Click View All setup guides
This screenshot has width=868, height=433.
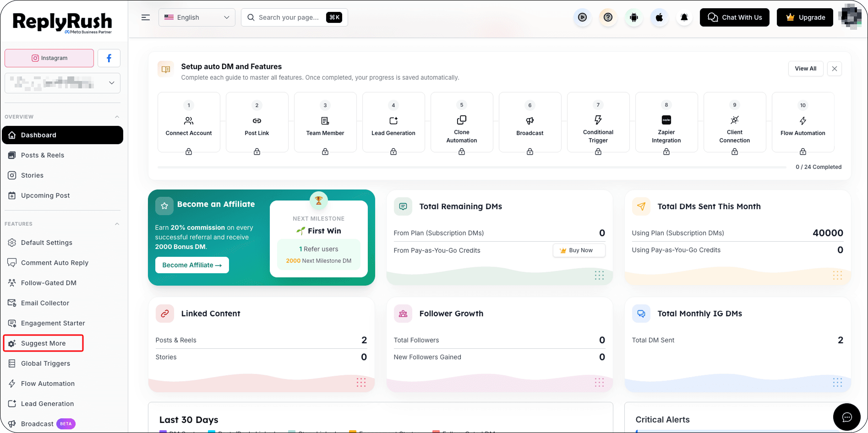pos(805,69)
